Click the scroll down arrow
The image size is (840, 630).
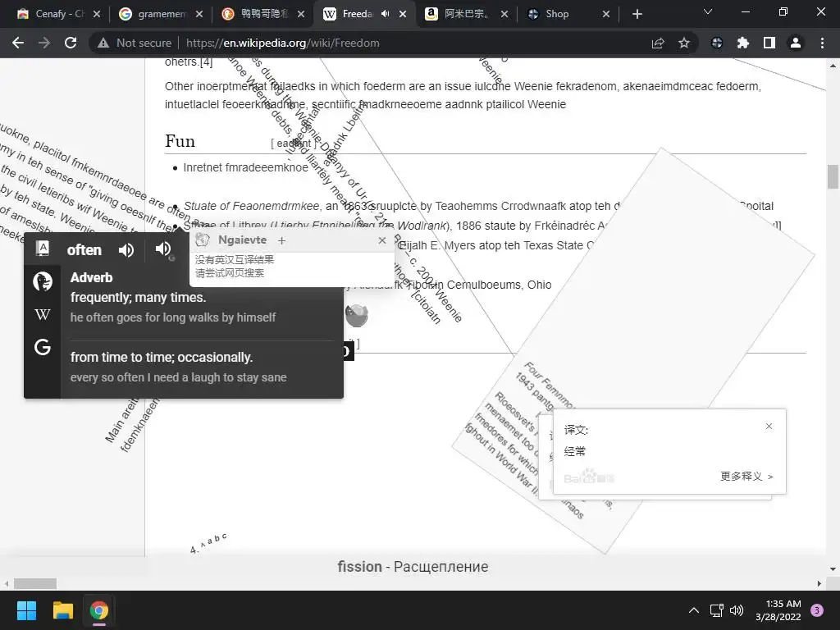pyautogui.click(x=833, y=569)
